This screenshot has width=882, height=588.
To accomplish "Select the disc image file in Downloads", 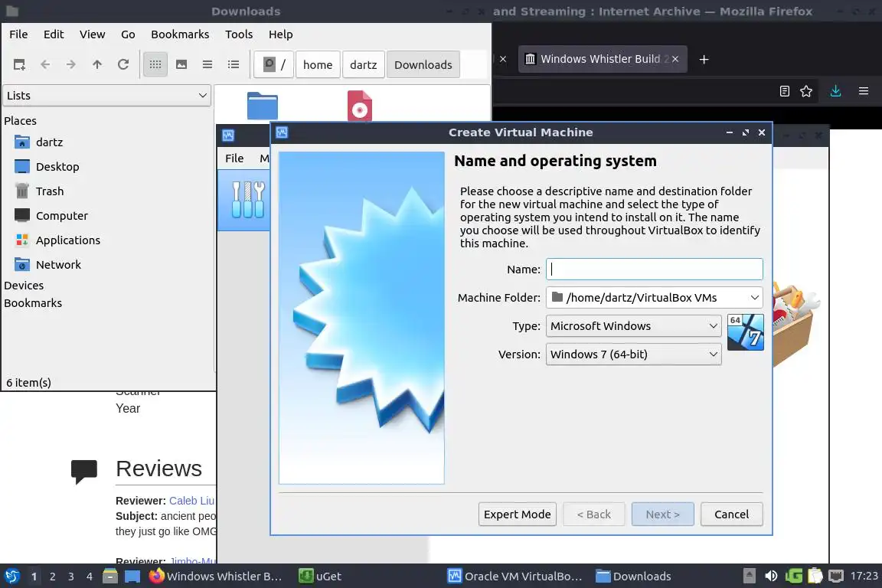I will 360,106.
